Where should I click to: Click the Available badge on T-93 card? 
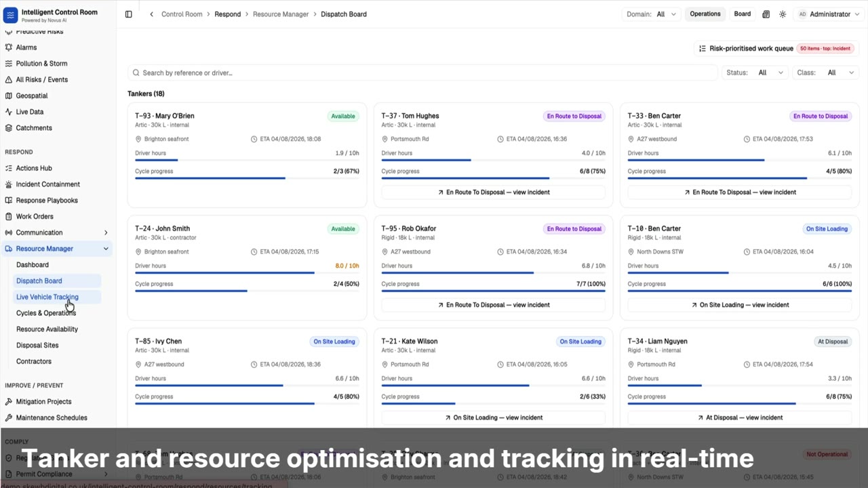343,116
